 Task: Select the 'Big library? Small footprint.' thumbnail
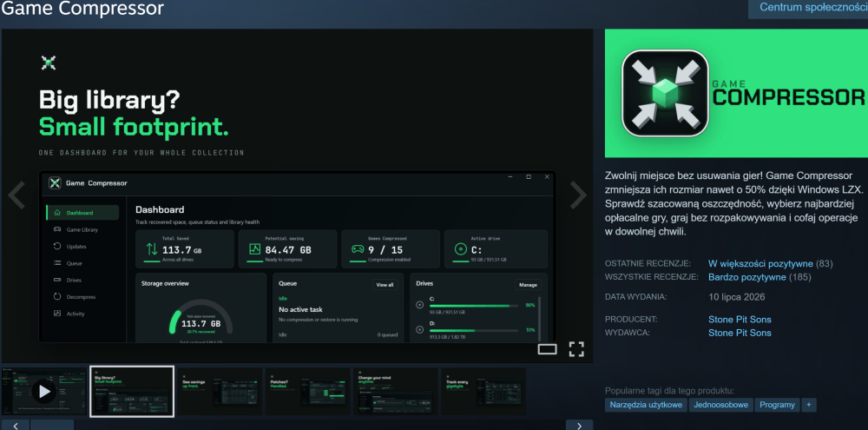coord(132,391)
